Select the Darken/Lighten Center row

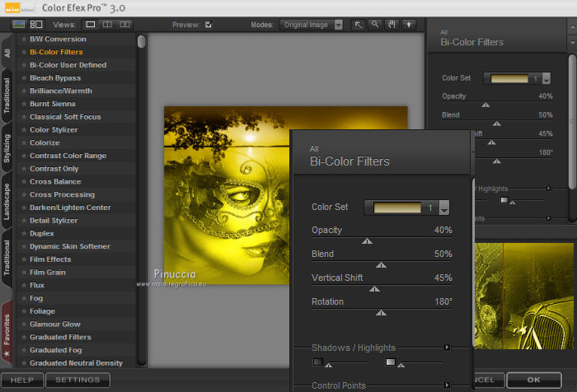point(76,208)
